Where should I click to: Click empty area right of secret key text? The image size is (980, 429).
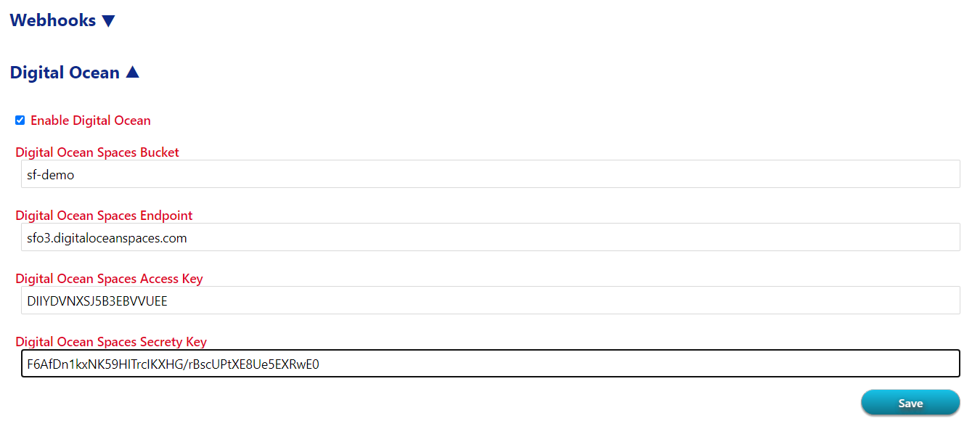click(639, 364)
